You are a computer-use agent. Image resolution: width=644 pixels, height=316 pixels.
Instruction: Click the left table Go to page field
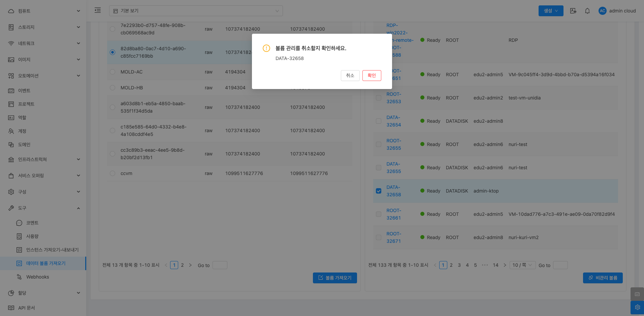[220, 265]
